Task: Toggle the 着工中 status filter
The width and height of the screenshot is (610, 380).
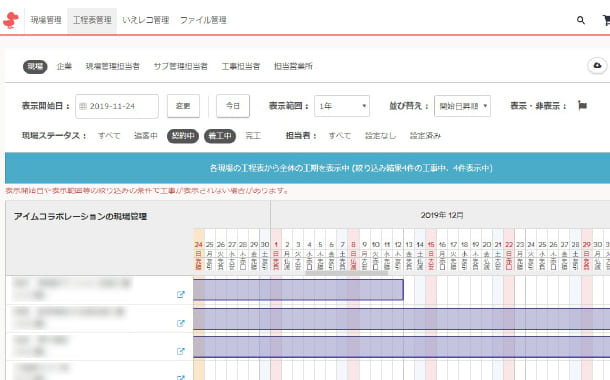Action: click(x=220, y=136)
